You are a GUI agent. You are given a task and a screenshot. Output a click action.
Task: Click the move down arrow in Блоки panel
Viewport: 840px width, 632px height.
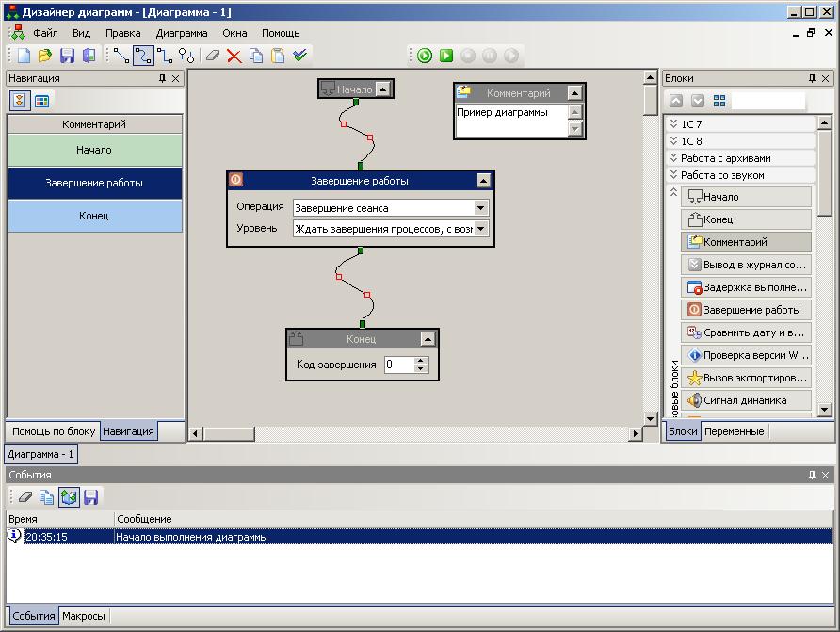point(698,101)
